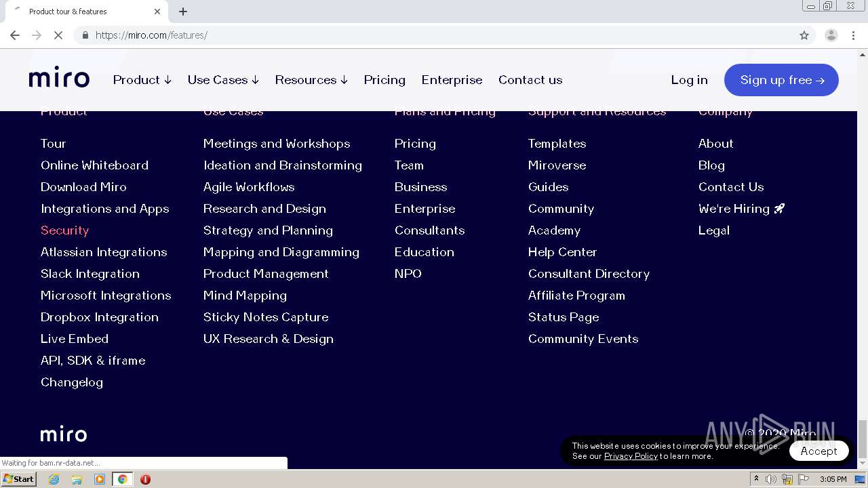This screenshot has height=488, width=868.
Task: Open the Chrome profile avatar menu
Action: (831, 35)
